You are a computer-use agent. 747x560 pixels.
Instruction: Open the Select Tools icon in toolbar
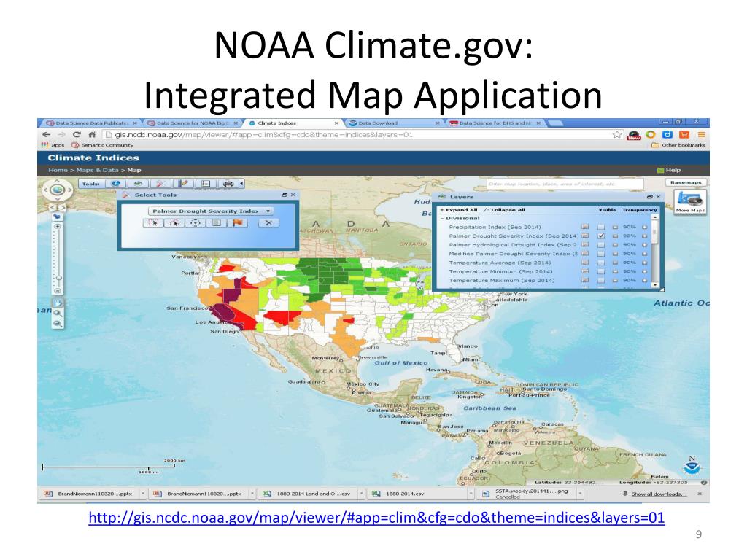(x=160, y=183)
